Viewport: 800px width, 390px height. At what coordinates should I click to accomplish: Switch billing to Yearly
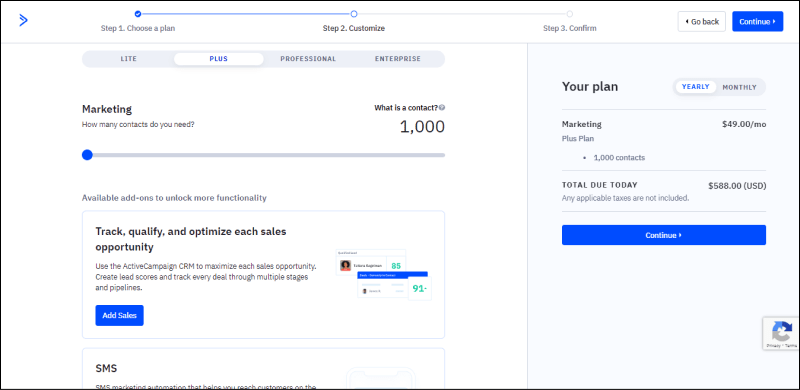[x=695, y=87]
